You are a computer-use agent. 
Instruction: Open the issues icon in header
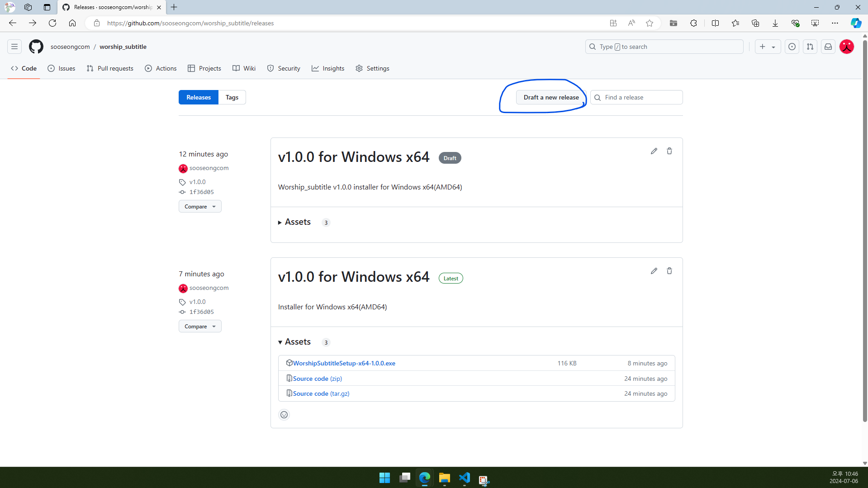click(792, 47)
